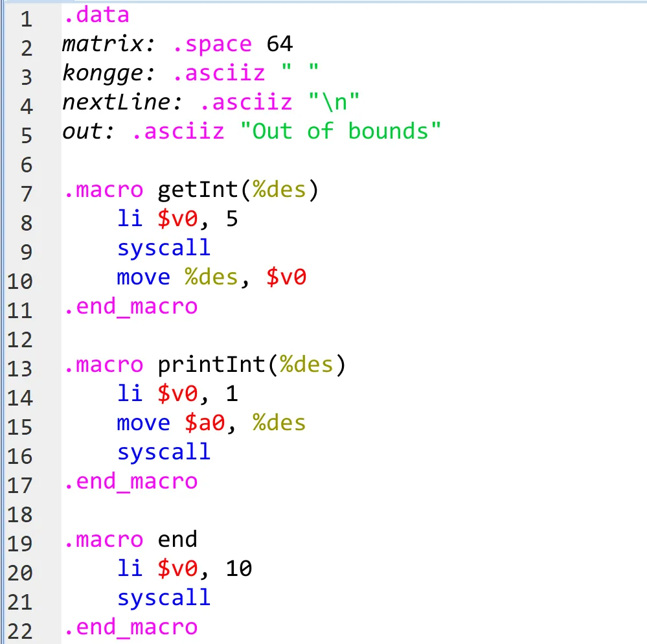The width and height of the screenshot is (647, 644).
Task: Click line number 18 in the gutter
Action: coord(19,514)
